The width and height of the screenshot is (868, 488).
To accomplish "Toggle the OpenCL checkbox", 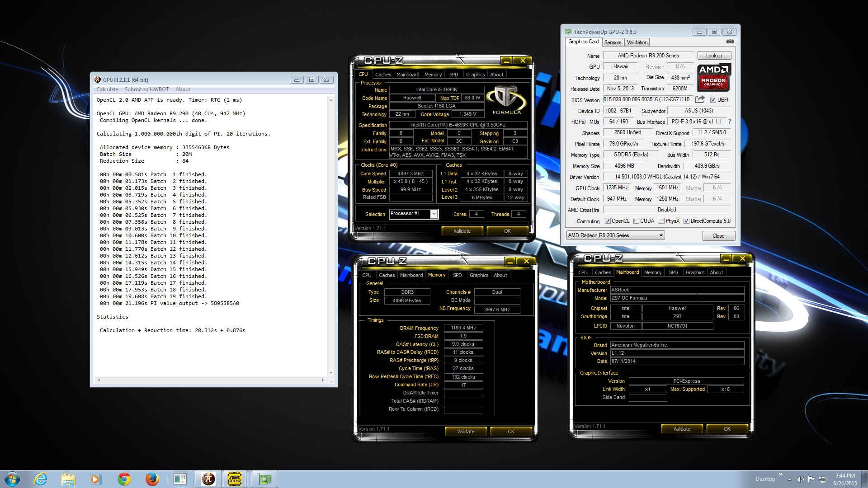I will (608, 221).
